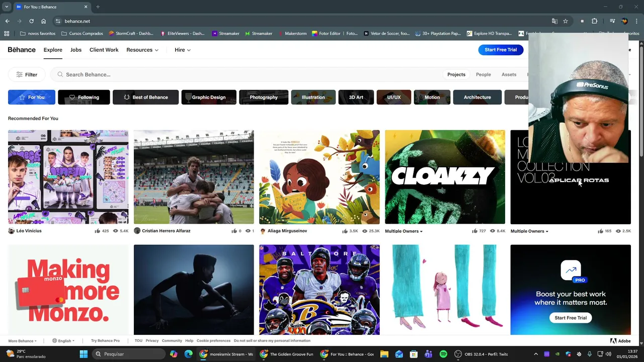Viewport: 644px width, 362px height.
Task: Select the Motion category
Action: [432, 97]
